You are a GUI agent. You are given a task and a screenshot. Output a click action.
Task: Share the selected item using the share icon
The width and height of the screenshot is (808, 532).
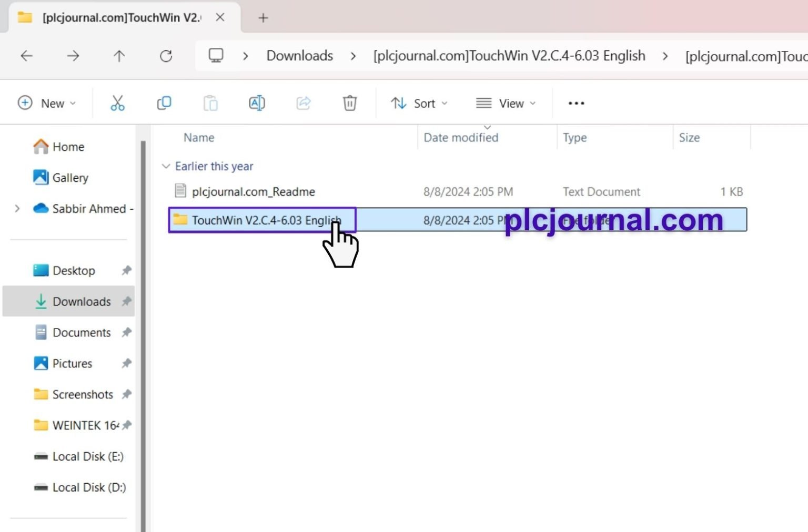click(x=304, y=103)
